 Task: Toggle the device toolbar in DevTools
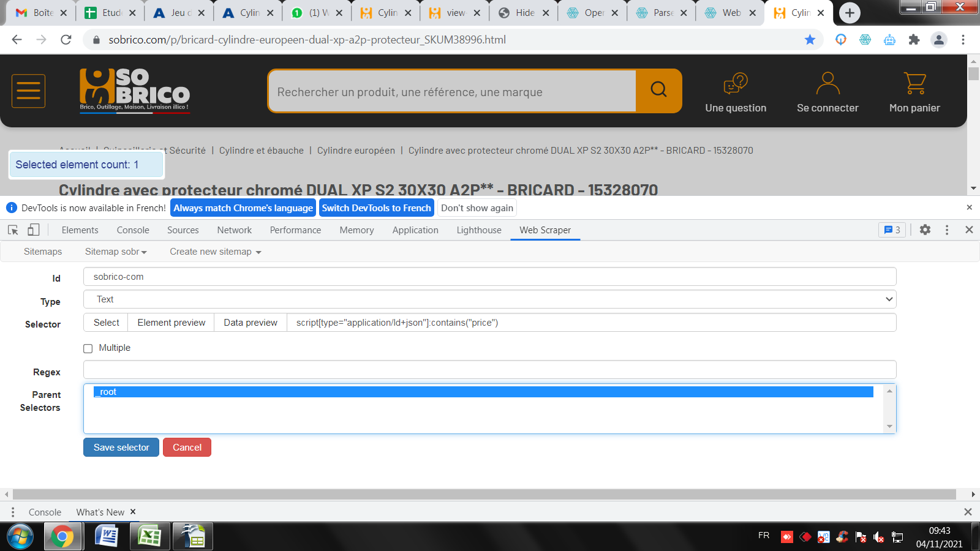(x=34, y=230)
